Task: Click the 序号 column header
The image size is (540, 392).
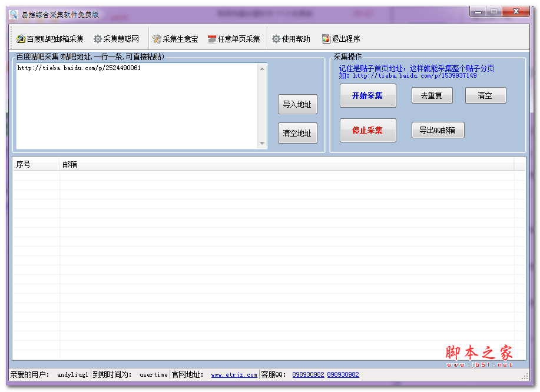Action: pyautogui.click(x=36, y=164)
